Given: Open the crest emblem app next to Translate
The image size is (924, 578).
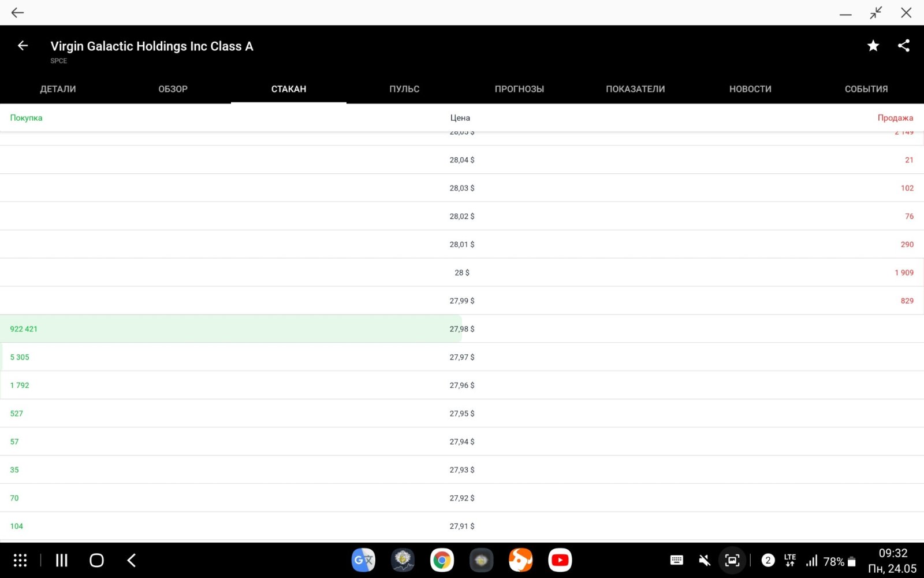Looking at the screenshot, I should coord(403,560).
